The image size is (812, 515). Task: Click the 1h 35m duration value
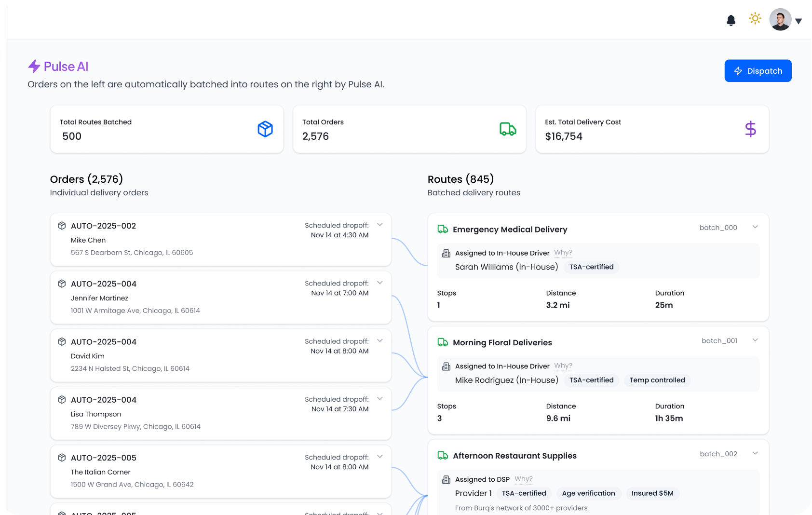tap(669, 419)
